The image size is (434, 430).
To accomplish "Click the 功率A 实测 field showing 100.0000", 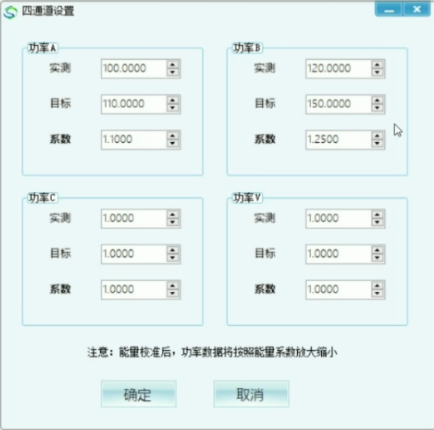I will [x=134, y=69].
